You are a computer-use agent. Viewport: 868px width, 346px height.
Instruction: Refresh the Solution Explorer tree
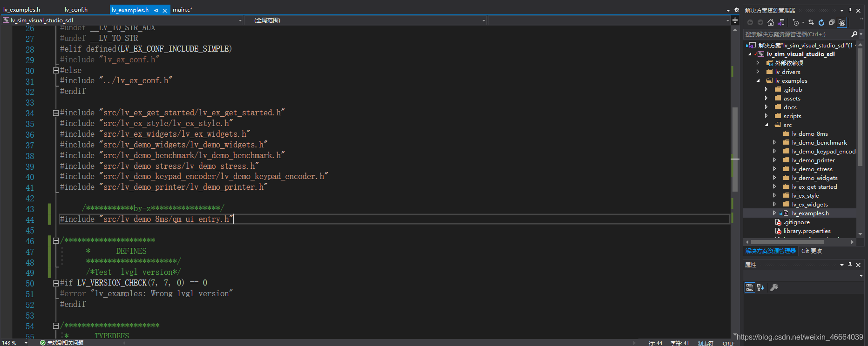pyautogui.click(x=821, y=22)
